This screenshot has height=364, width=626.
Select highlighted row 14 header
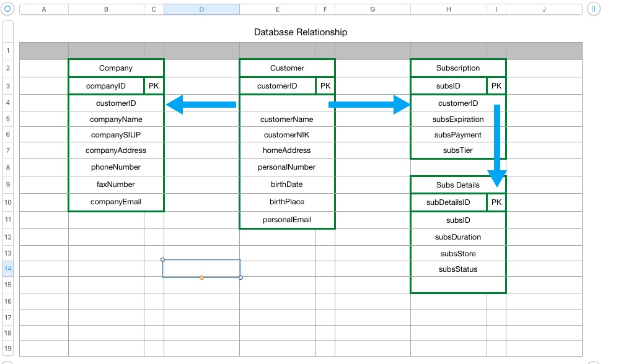(8, 268)
